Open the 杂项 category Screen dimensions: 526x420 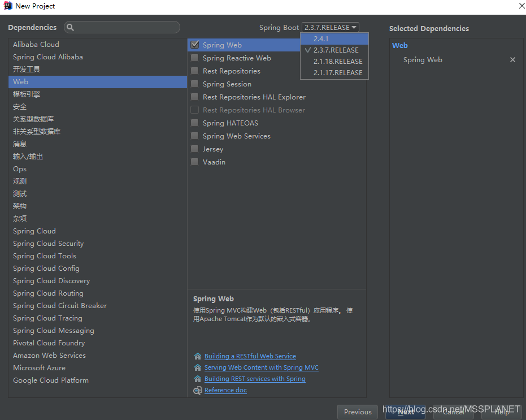click(98, 219)
